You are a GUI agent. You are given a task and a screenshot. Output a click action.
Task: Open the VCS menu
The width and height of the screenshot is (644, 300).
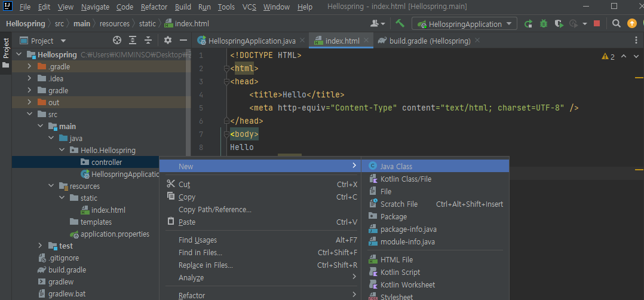coord(249,7)
